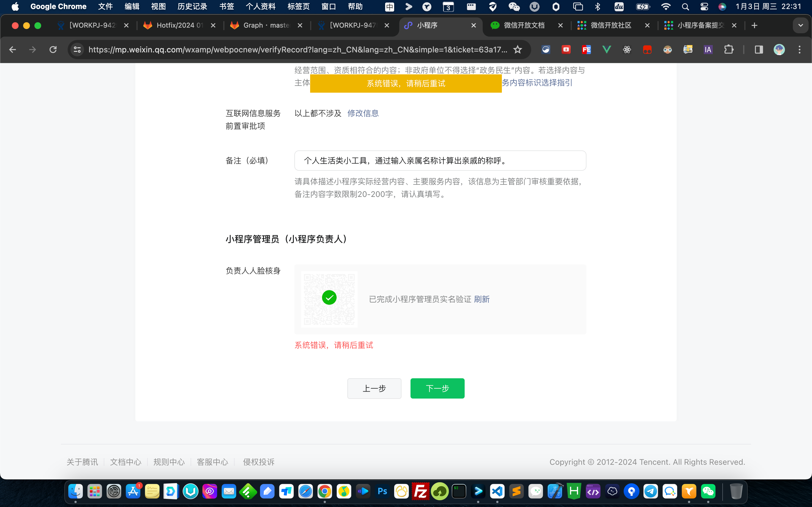Open the Vue devtools extension icon
This screenshot has width=812, height=507.
click(x=607, y=50)
